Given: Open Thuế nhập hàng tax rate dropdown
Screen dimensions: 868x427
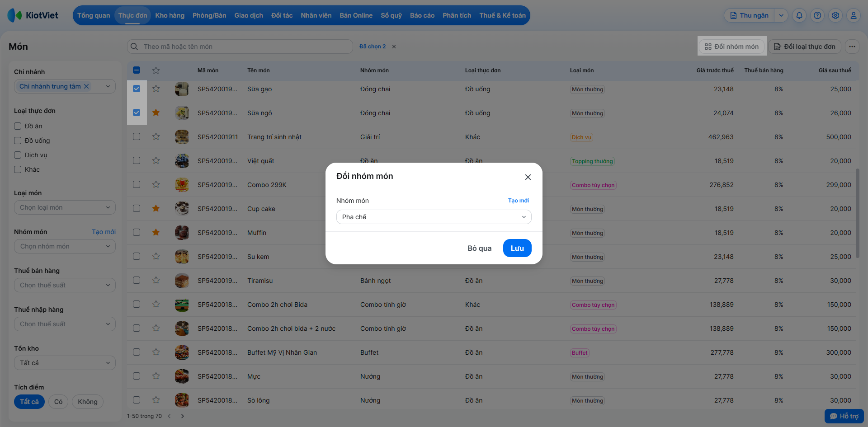Looking at the screenshot, I should tap(65, 324).
